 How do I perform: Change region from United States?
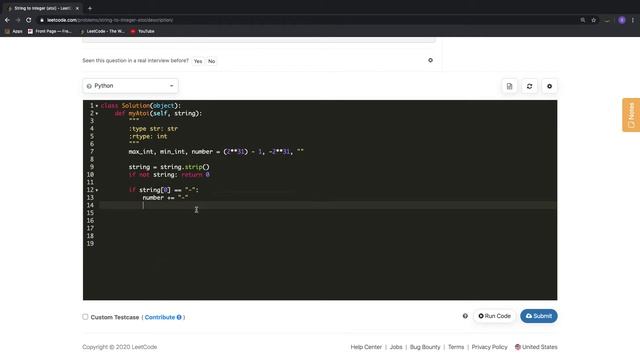coord(536,347)
